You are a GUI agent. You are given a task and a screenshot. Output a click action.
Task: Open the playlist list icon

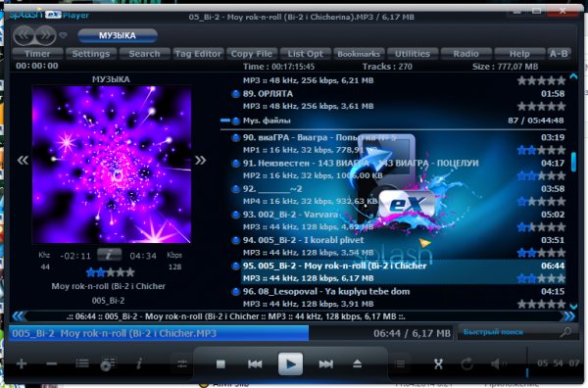82,364
